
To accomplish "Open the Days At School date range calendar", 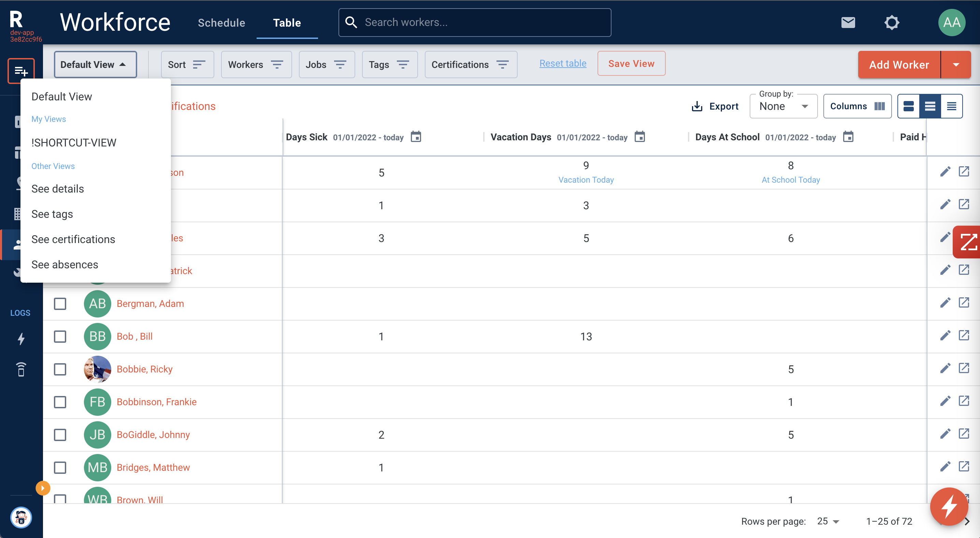I will tap(848, 137).
